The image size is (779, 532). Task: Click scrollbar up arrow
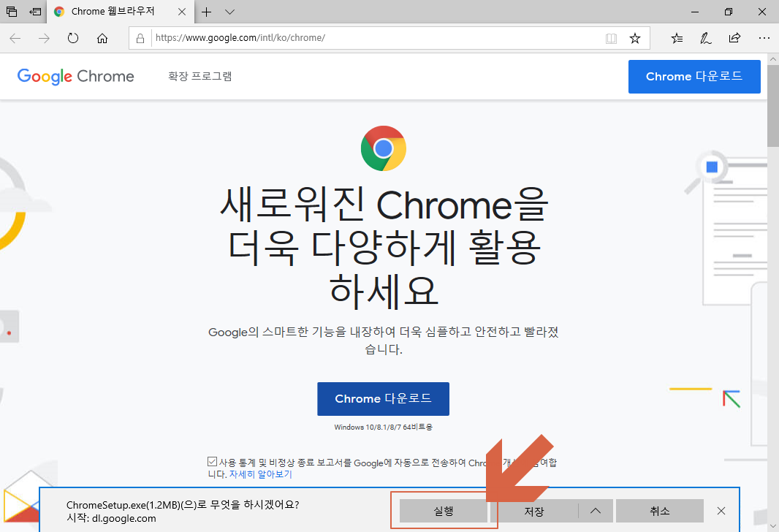pyautogui.click(x=773, y=59)
